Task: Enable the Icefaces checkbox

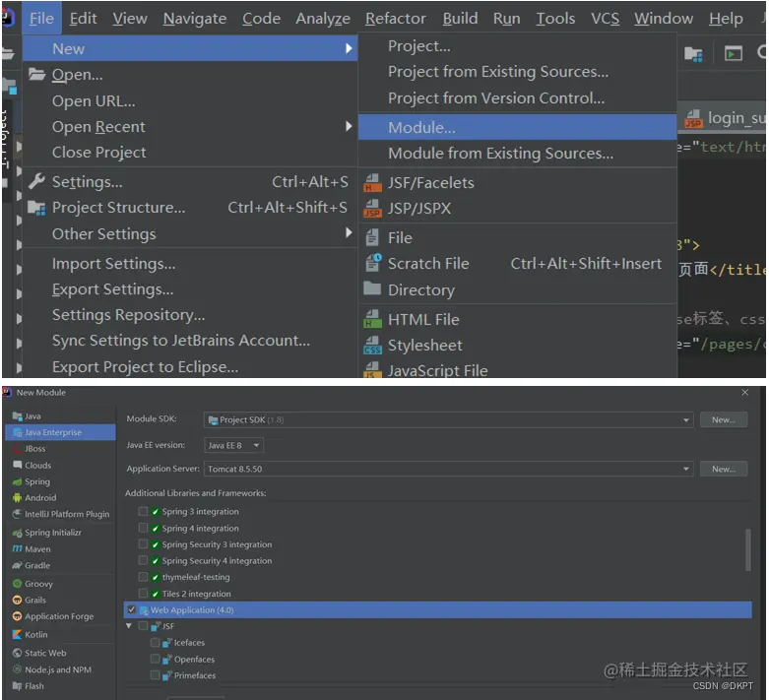Action: (x=155, y=642)
